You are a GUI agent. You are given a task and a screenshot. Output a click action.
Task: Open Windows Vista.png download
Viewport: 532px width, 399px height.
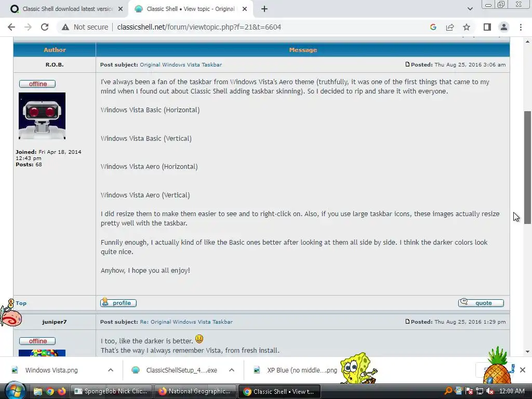click(51, 370)
